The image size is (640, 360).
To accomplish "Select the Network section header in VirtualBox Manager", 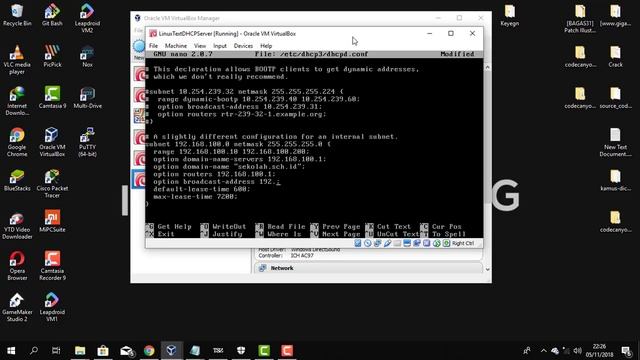I will pos(369,268).
